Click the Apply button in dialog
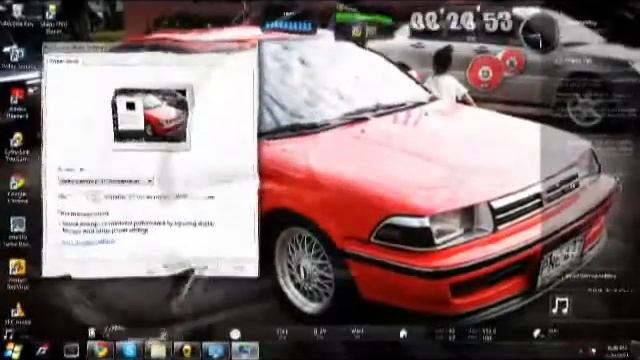 coord(239,268)
